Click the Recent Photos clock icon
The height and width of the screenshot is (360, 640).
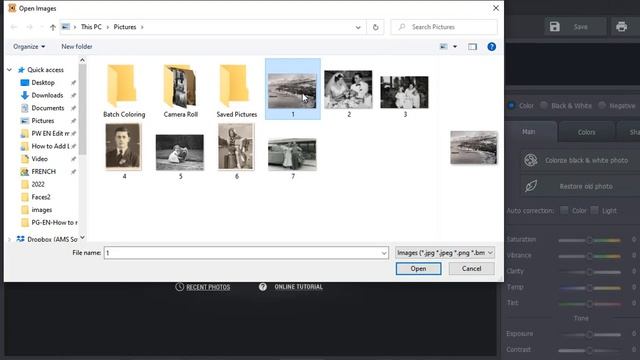click(x=180, y=287)
